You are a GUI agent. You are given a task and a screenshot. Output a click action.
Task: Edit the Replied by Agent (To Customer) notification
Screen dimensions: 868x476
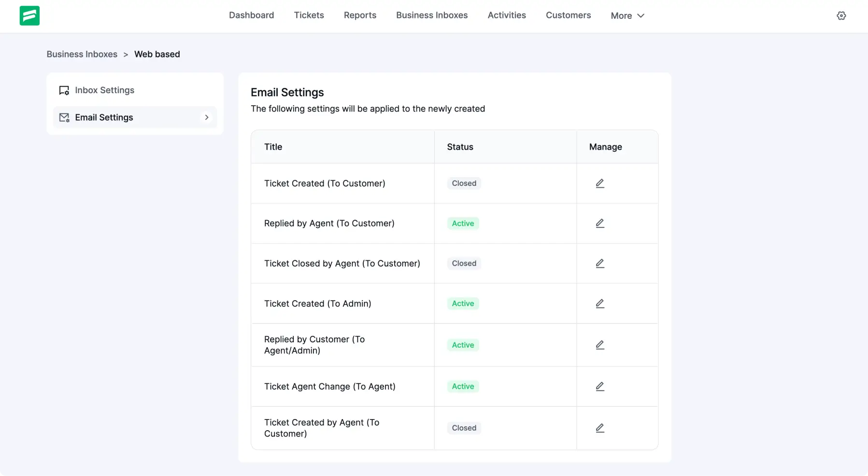599,224
